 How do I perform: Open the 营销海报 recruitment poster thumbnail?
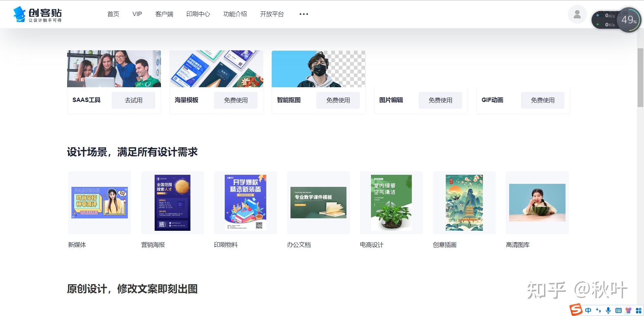tap(172, 203)
